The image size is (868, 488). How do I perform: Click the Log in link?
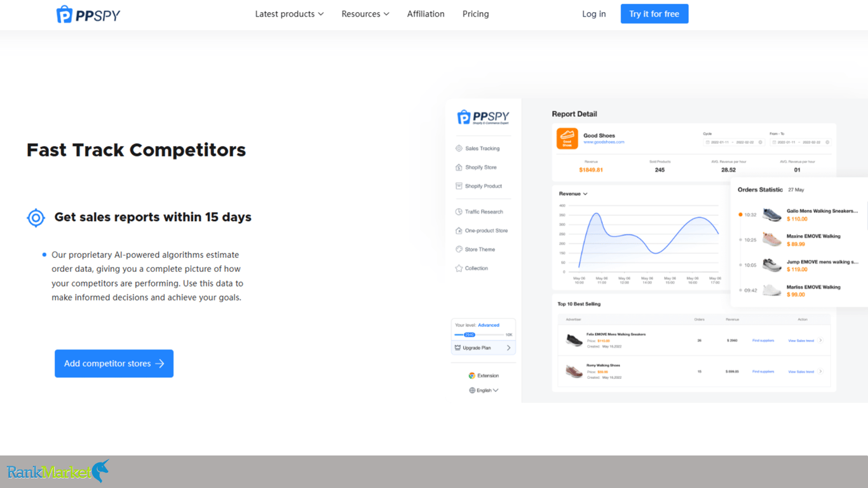tap(594, 14)
